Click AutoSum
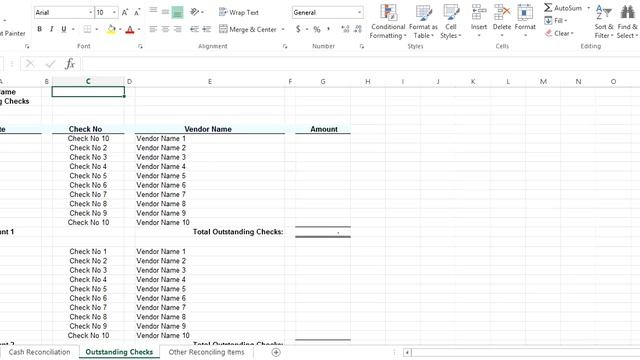The height and width of the screenshot is (360, 640). coord(563,8)
